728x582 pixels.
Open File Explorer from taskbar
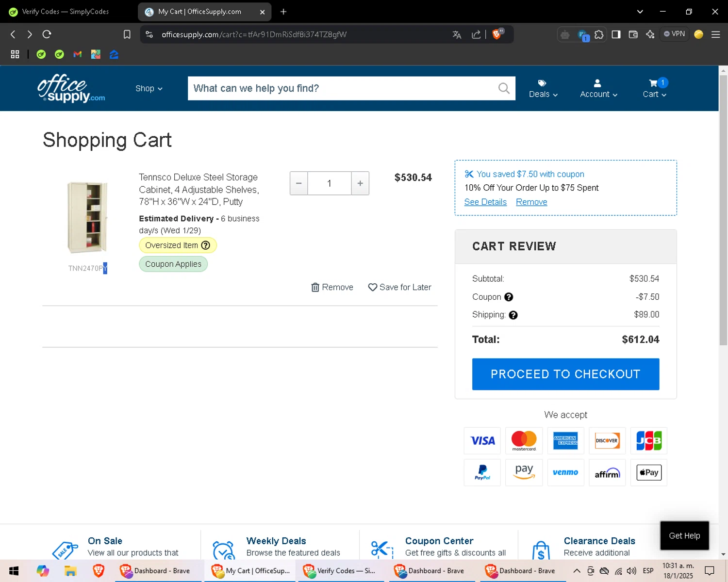[70, 571]
